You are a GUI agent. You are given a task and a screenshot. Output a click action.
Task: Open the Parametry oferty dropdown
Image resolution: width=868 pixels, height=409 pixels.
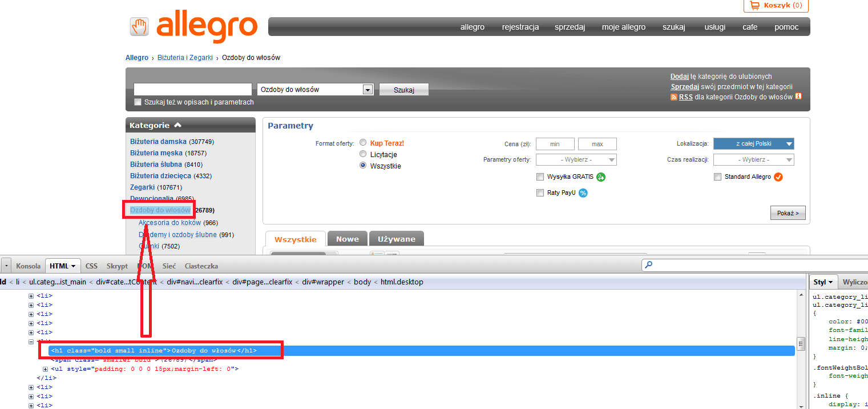[576, 160]
